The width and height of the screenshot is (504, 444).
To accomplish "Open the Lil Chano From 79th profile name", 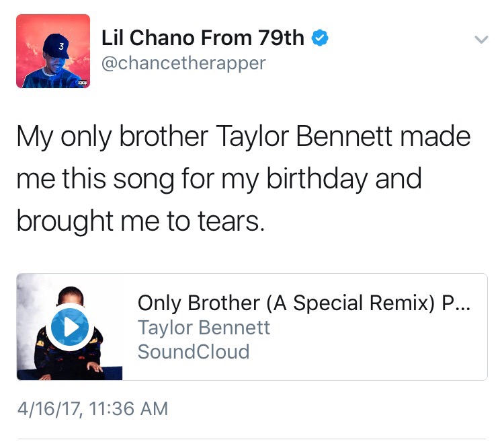I will point(203,38).
